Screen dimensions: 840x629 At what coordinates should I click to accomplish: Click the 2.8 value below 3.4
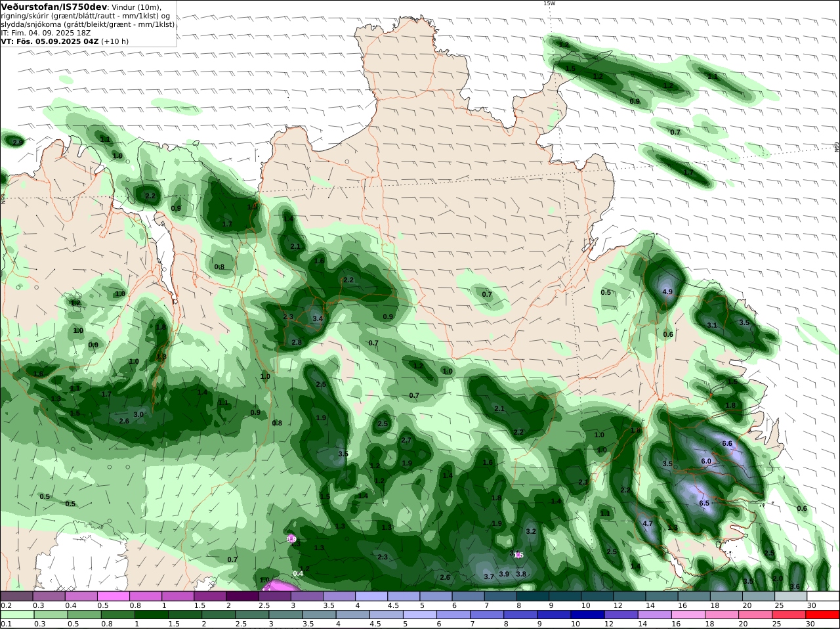click(297, 343)
